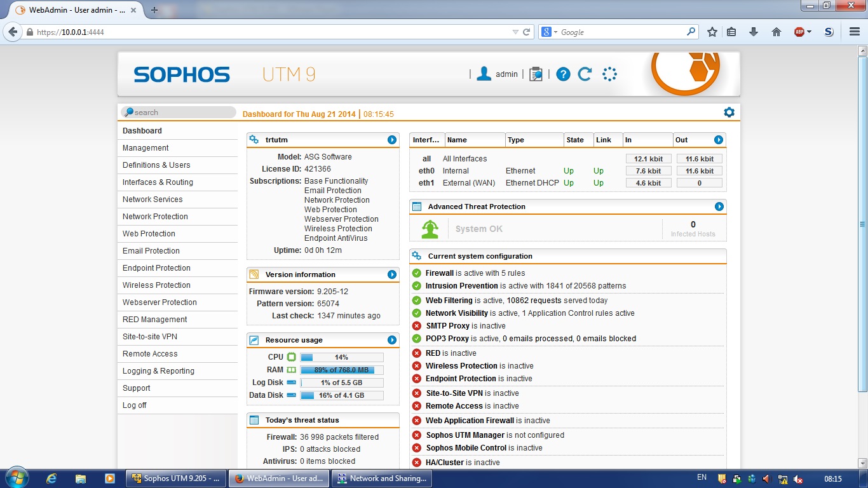This screenshot has width=868, height=488.
Task: Click the red X icon beside SMTP Proxy
Action: (417, 326)
